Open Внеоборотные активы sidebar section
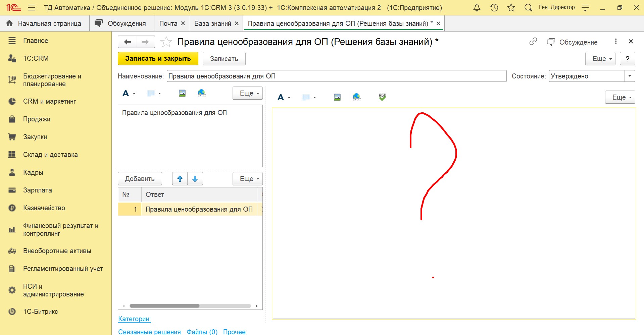Viewport: 644px width, 335px height. [x=57, y=251]
